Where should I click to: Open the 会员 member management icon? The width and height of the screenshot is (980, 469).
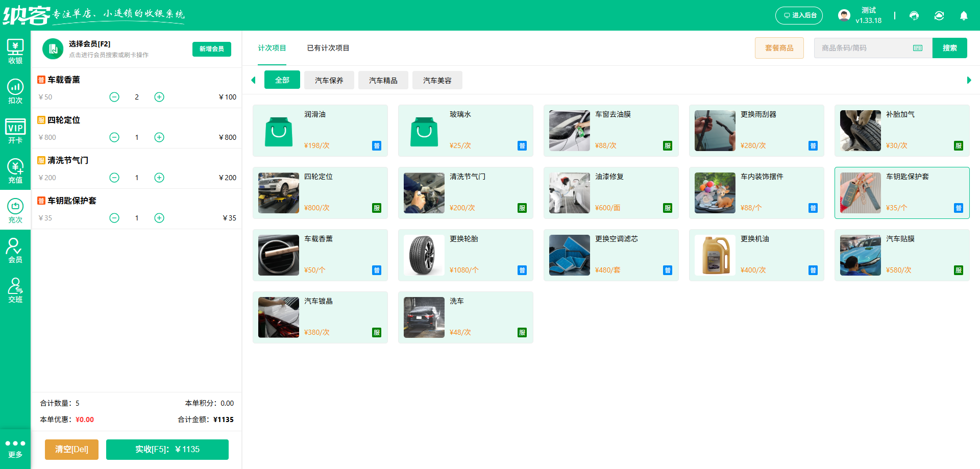click(15, 249)
